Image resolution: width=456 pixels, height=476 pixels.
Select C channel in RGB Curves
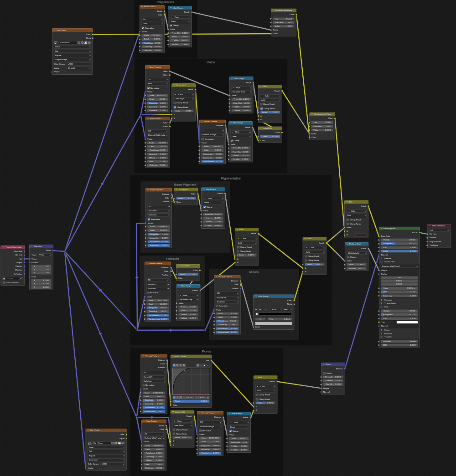coord(174,365)
